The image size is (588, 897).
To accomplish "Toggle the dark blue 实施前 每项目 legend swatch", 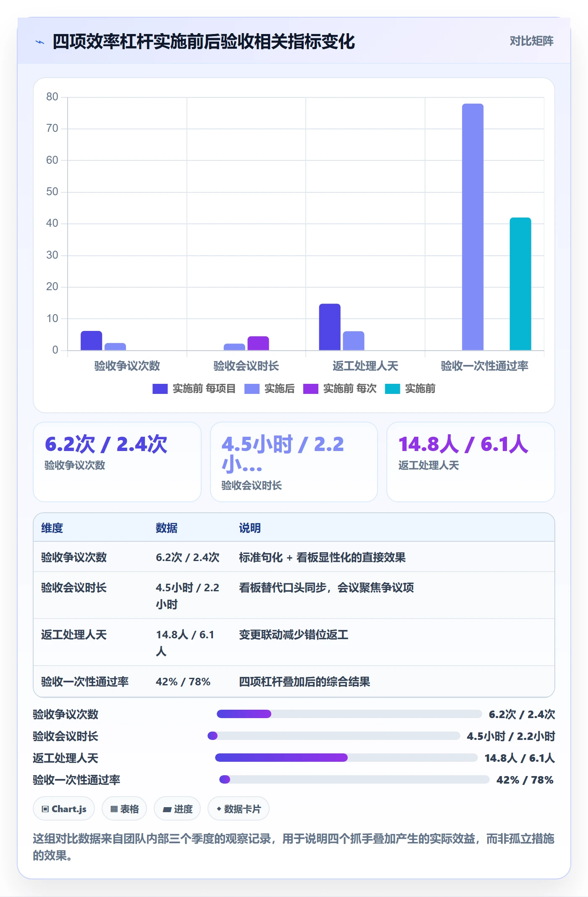I will coord(160,389).
